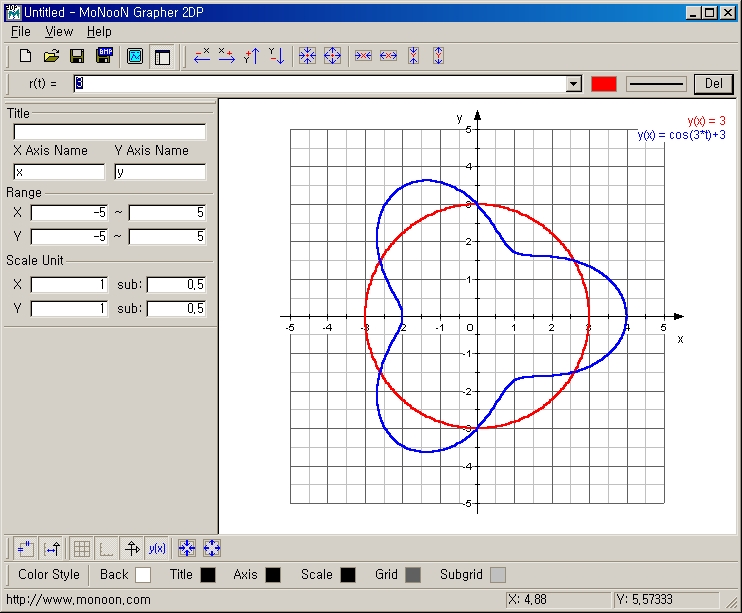Toggle the title display icon in bottom toolbar

pos(26,549)
